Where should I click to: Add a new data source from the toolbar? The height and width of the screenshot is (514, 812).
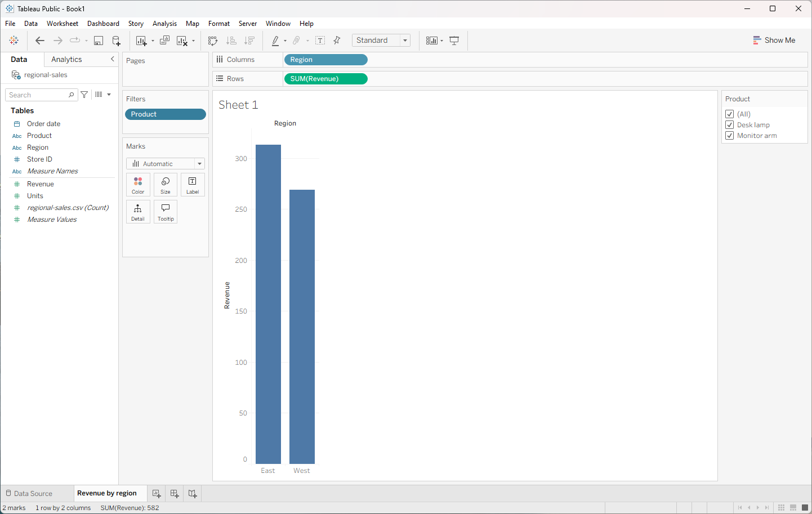click(x=117, y=41)
